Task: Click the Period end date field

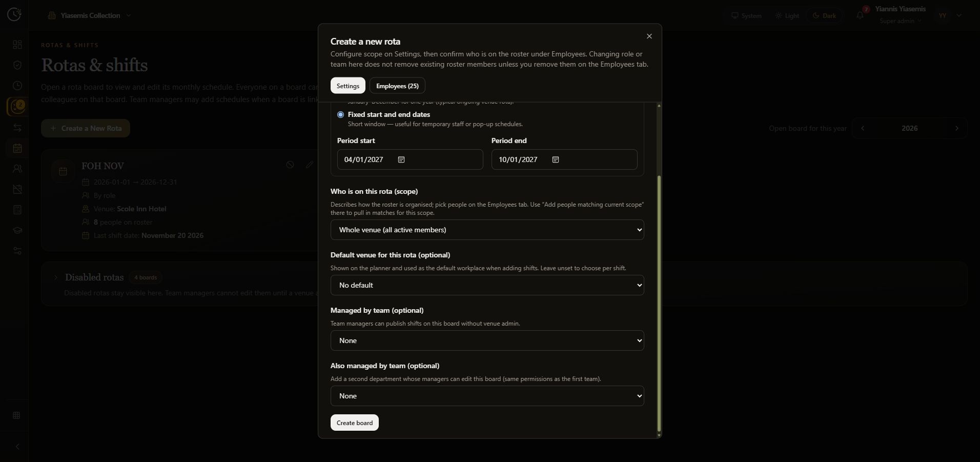Action: pyautogui.click(x=564, y=159)
